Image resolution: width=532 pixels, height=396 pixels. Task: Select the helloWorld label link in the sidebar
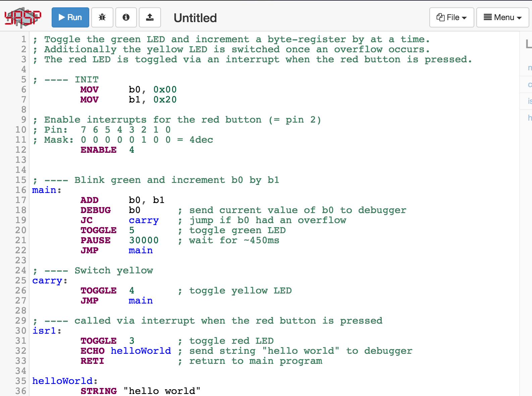point(529,118)
